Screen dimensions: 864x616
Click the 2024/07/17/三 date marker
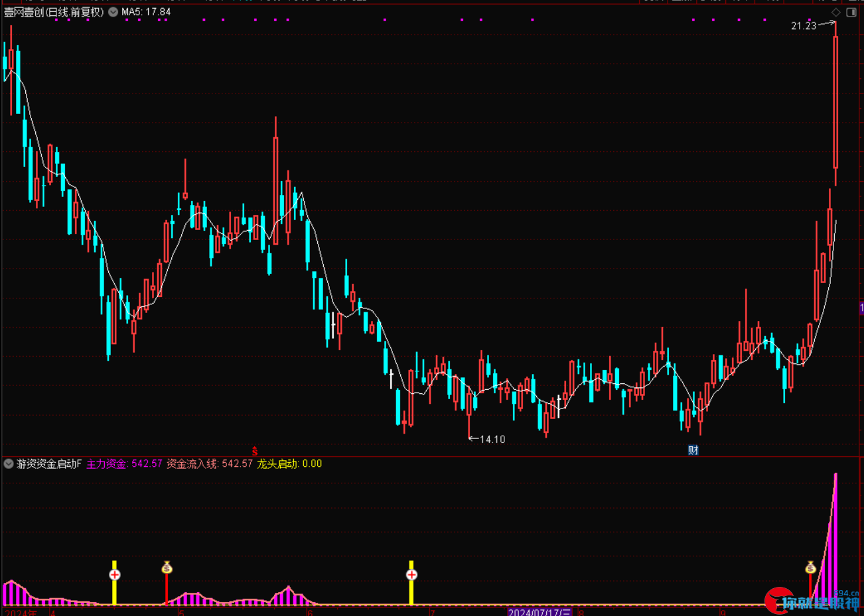click(540, 612)
